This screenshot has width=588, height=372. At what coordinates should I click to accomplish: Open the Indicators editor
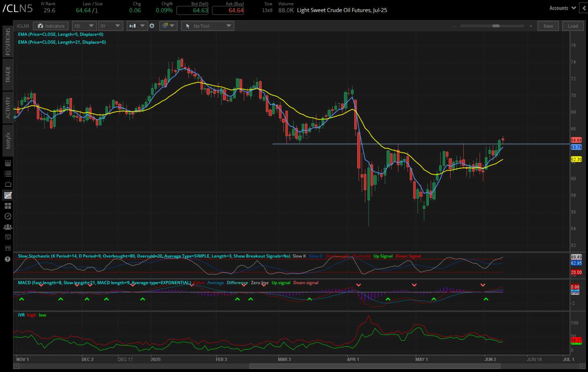[x=51, y=26]
